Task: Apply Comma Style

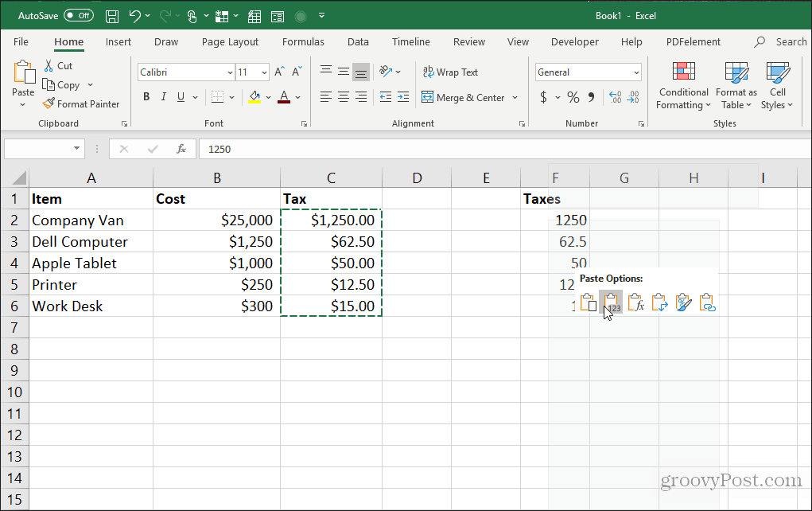Action: tap(592, 97)
